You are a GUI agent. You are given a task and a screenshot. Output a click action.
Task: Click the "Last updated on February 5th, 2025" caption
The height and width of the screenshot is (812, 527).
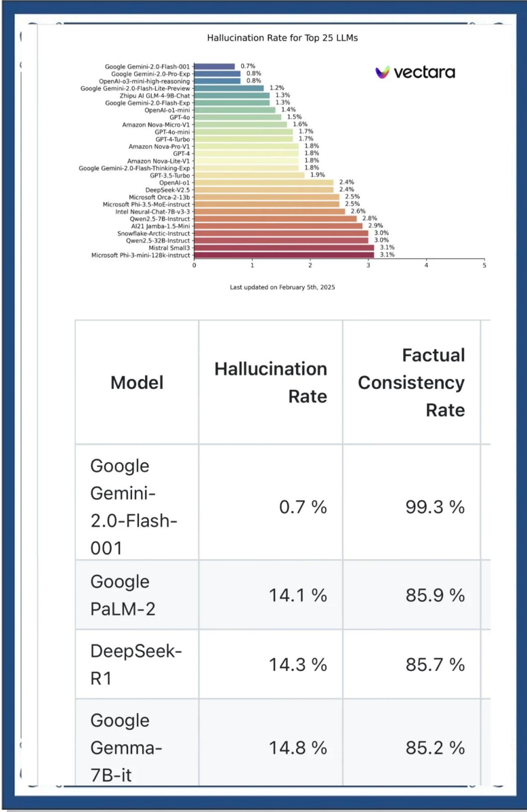point(282,287)
